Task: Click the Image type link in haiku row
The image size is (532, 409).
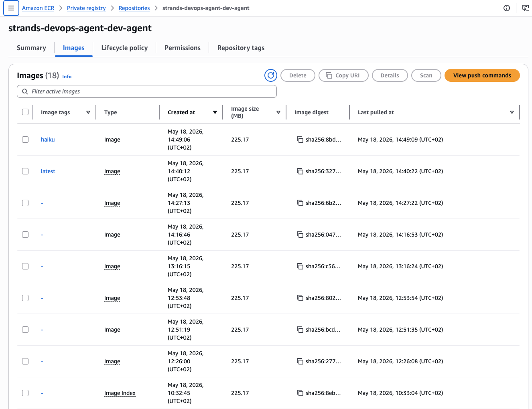Action: (112, 140)
